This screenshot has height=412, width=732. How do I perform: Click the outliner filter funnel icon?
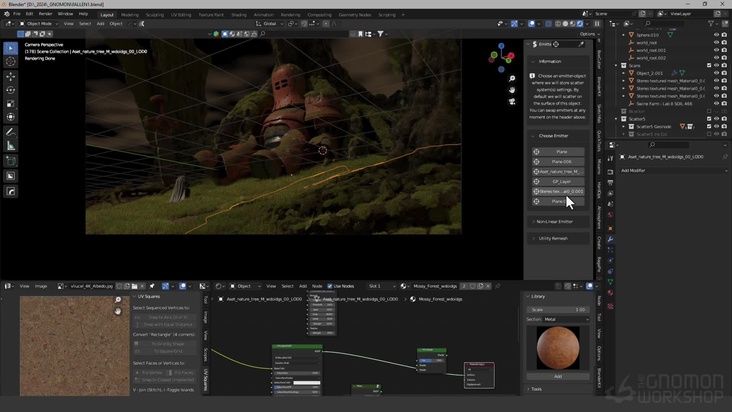pyautogui.click(x=711, y=23)
